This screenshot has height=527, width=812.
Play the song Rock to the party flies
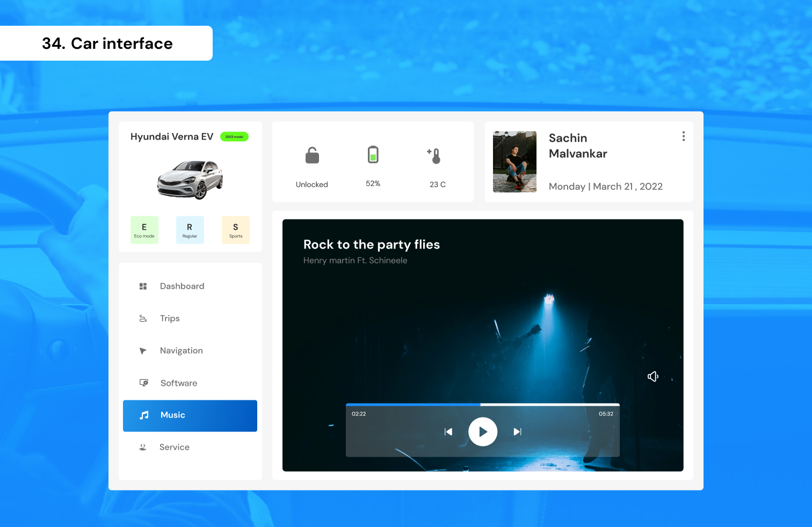click(x=483, y=431)
